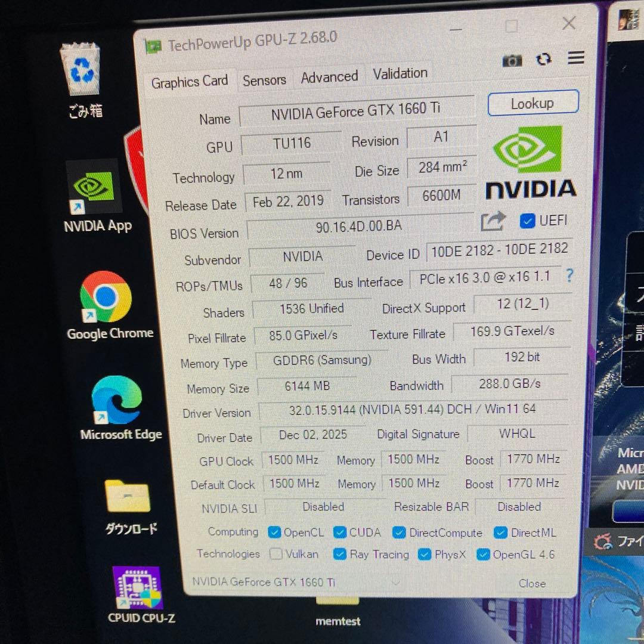This screenshot has height=644, width=644.
Task: Switch to the Advanced tab
Action: click(329, 76)
